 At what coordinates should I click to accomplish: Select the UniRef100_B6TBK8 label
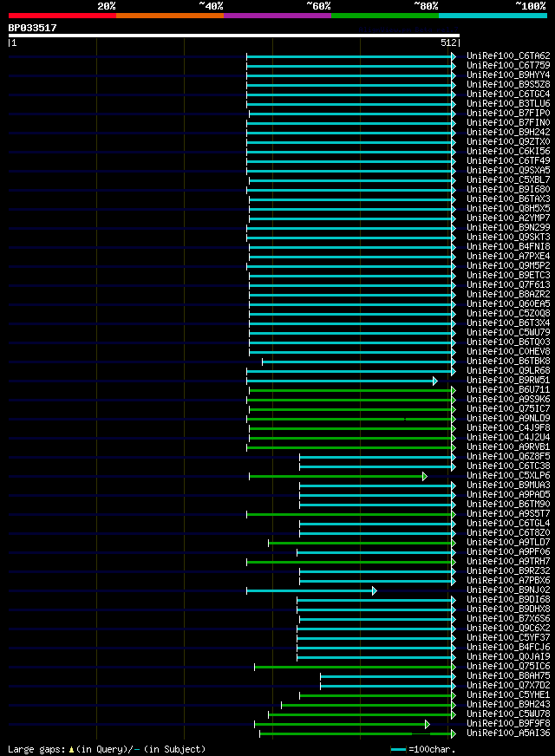click(508, 362)
